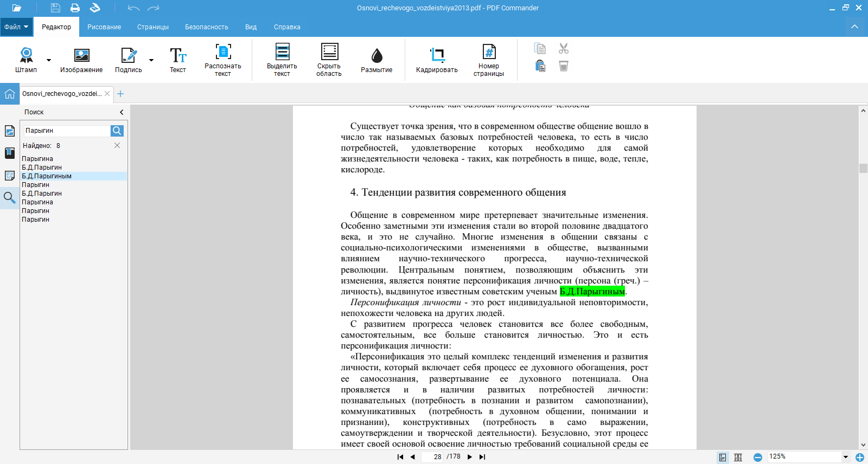Redo the last action

[154, 8]
